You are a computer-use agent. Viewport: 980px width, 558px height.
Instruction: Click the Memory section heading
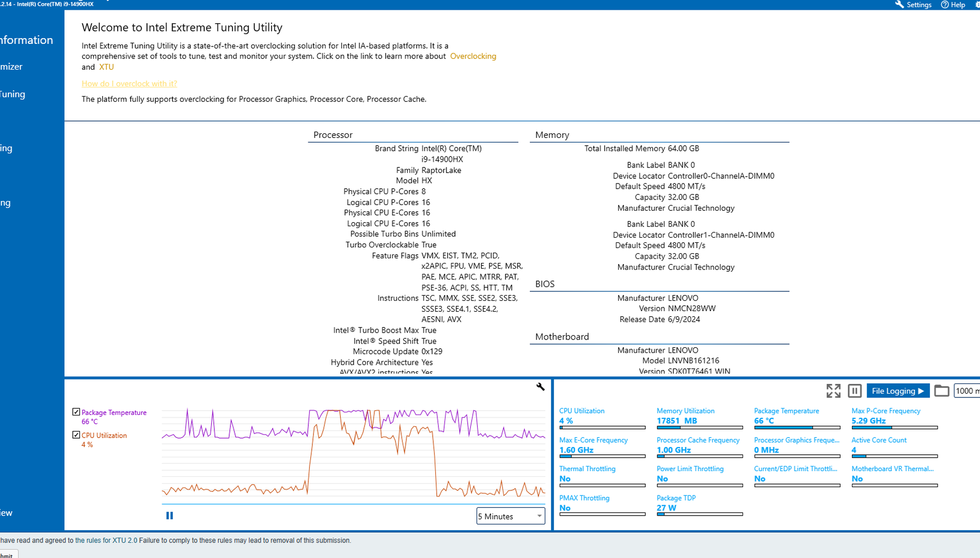(552, 135)
